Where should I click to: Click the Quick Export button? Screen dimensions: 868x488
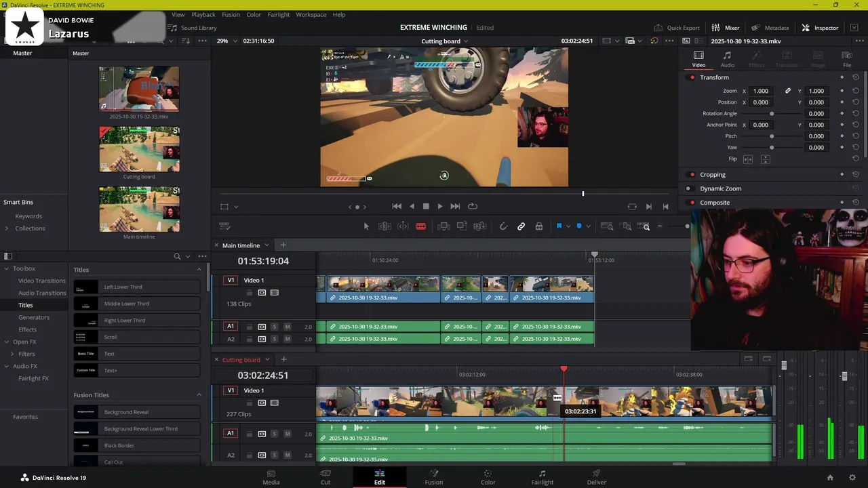pos(677,28)
